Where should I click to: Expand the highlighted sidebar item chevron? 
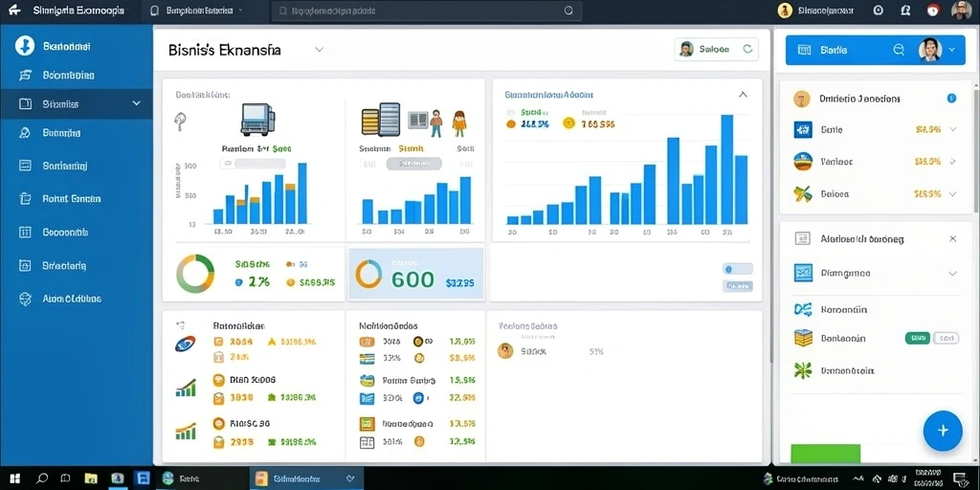[x=136, y=103]
